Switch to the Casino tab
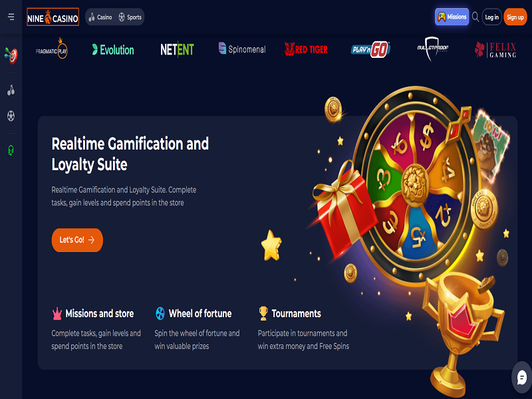Image resolution: width=532 pixels, height=399 pixels. point(100,17)
